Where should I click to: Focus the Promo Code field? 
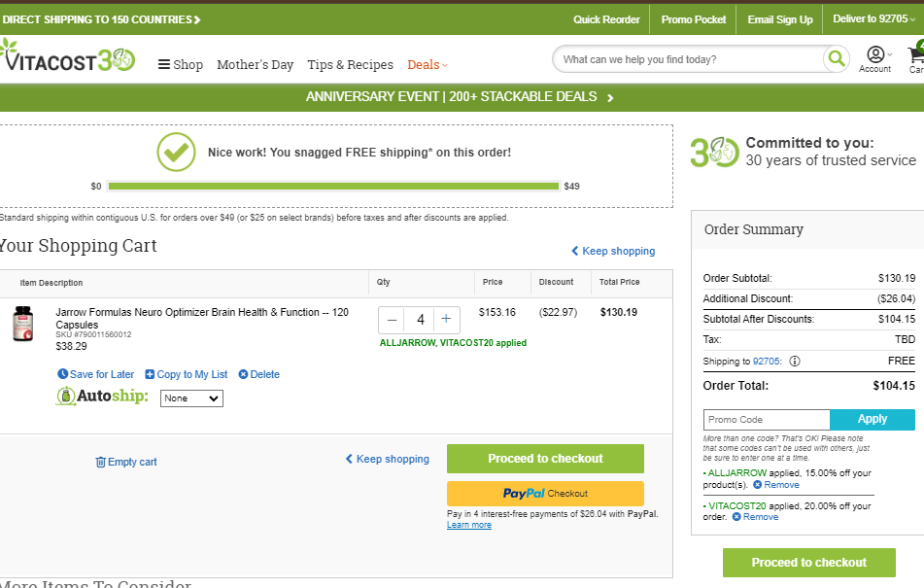coord(767,420)
